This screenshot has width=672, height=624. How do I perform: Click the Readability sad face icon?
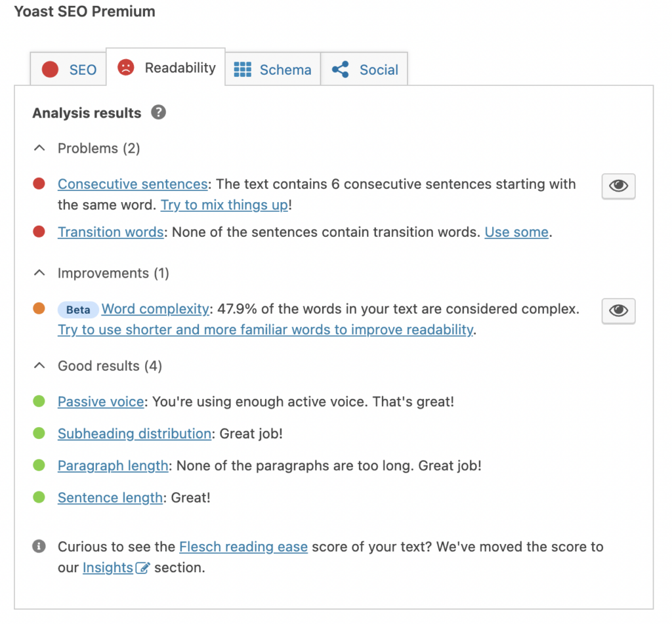point(125,67)
